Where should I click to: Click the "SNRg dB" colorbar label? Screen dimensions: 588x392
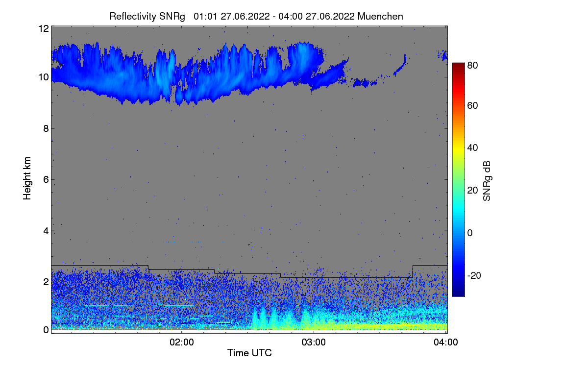tap(487, 180)
